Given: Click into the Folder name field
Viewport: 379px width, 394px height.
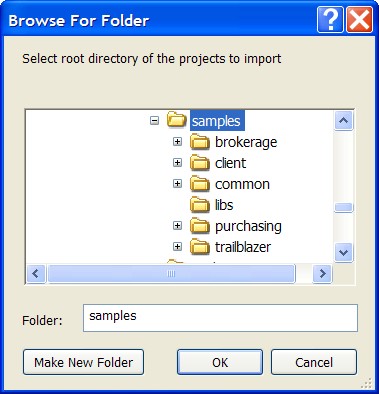Looking at the screenshot, I should [x=220, y=318].
